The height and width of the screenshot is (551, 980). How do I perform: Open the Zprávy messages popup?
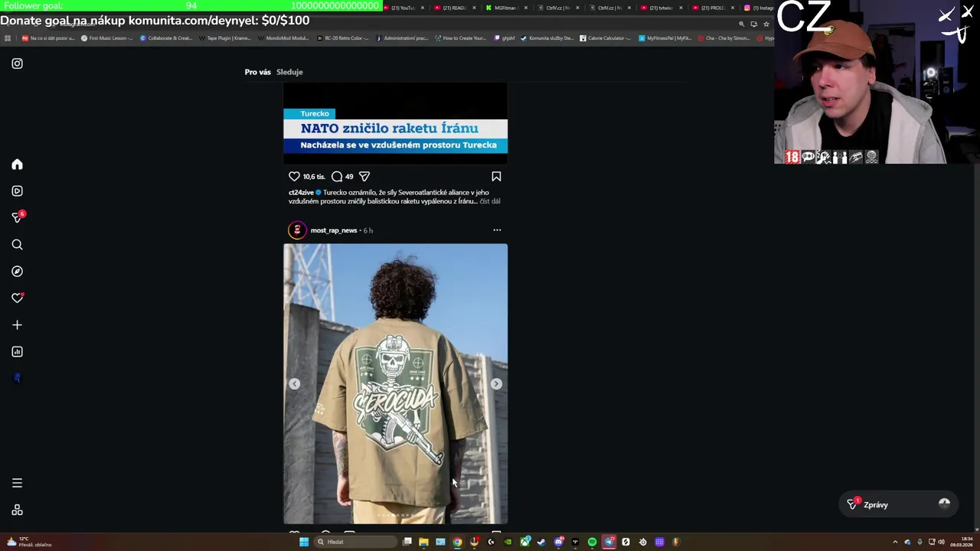897,504
